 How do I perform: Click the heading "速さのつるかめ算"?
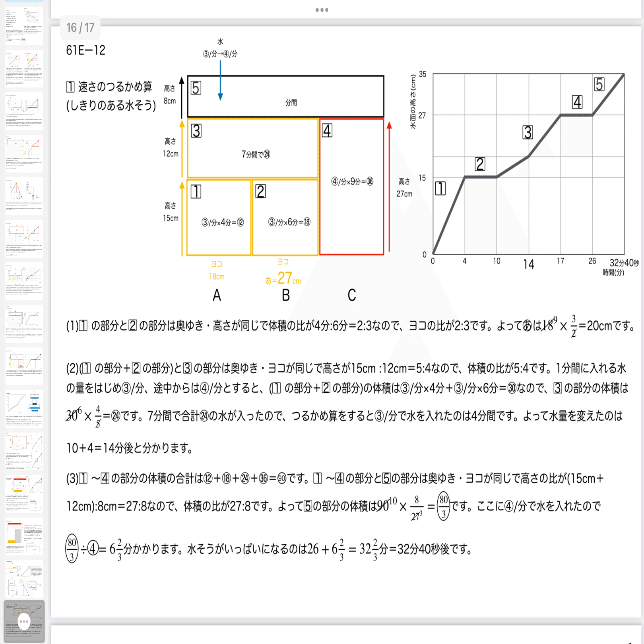(115, 87)
